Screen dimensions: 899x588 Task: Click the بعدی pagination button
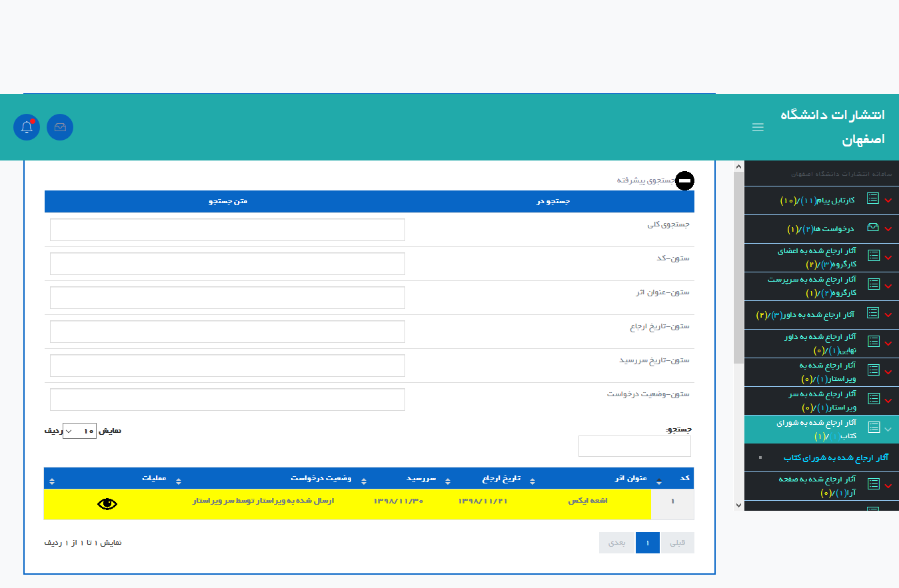pos(617,543)
